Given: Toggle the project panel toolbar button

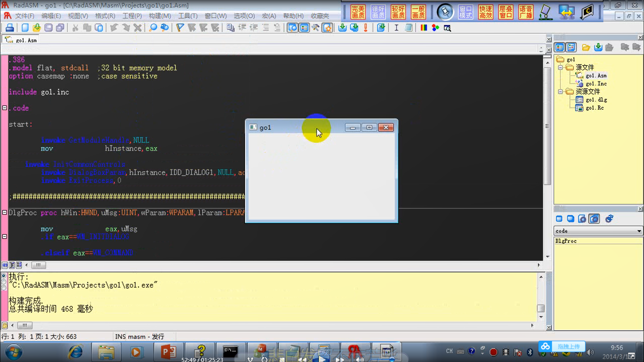Looking at the screenshot, I should (x=304, y=28).
